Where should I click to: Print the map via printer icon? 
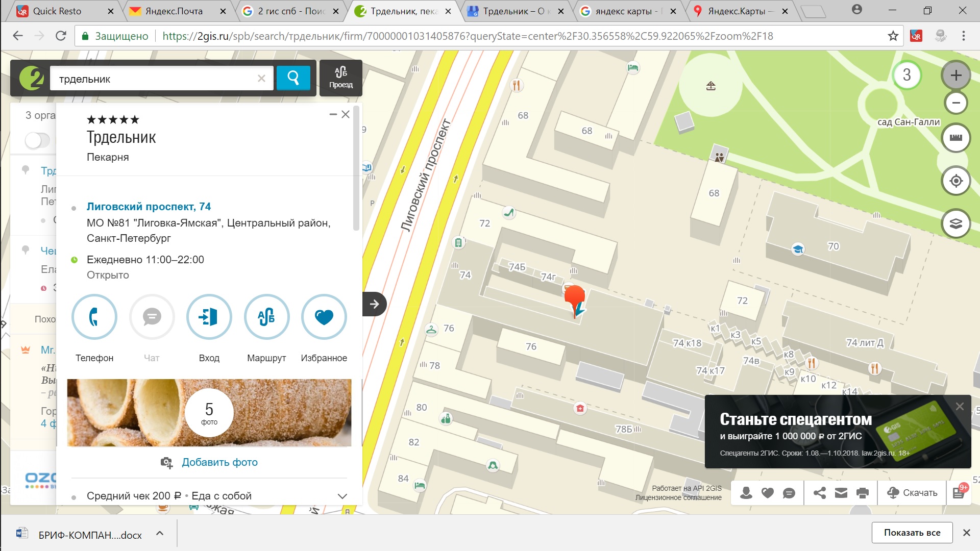(x=863, y=493)
